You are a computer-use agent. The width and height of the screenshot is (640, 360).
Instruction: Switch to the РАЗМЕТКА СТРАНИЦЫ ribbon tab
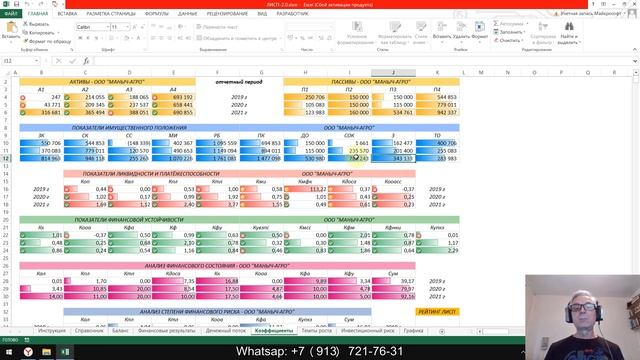click(111, 13)
